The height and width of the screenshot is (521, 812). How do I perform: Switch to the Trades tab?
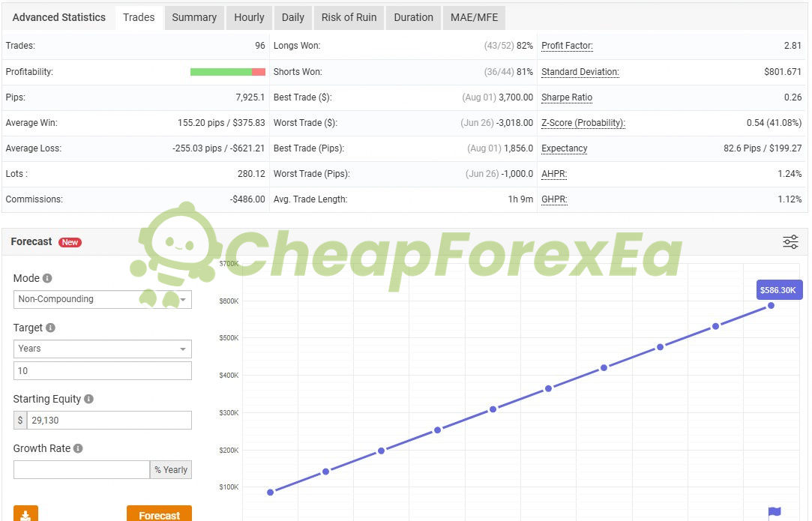(x=139, y=17)
